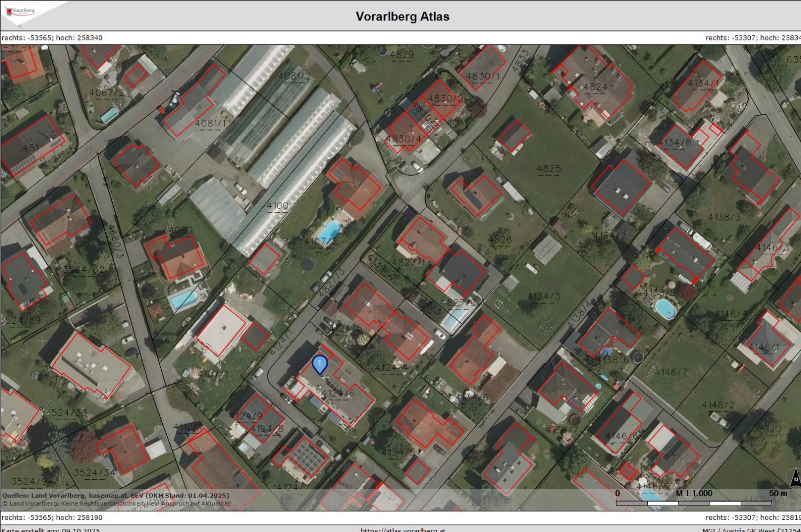Click the blue swimming pool on parcel 4107/2
This screenshot has height=532, width=801.
328,232
